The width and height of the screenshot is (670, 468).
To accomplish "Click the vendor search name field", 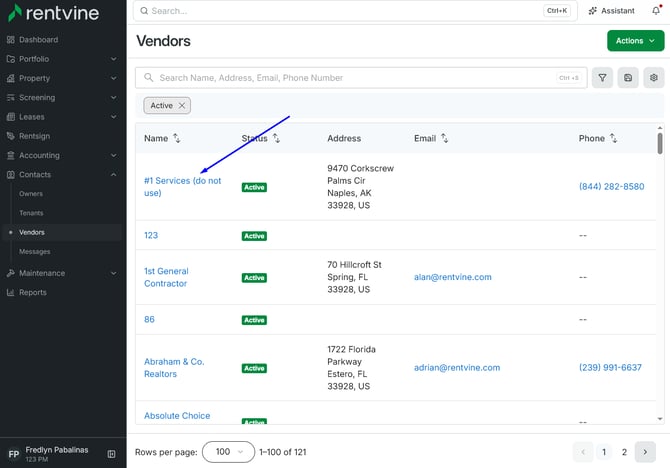I will point(361,78).
